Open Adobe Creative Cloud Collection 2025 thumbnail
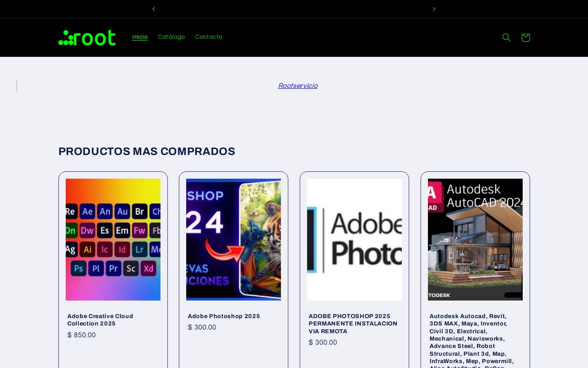This screenshot has width=588, height=368. point(113,240)
